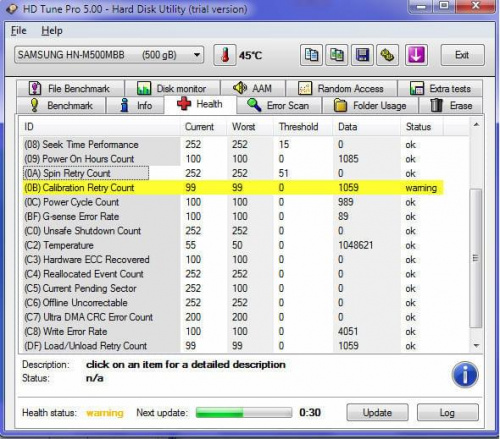Screen dimensions: 500x439
Task: Open the Disk monitor tab
Action: [172, 89]
